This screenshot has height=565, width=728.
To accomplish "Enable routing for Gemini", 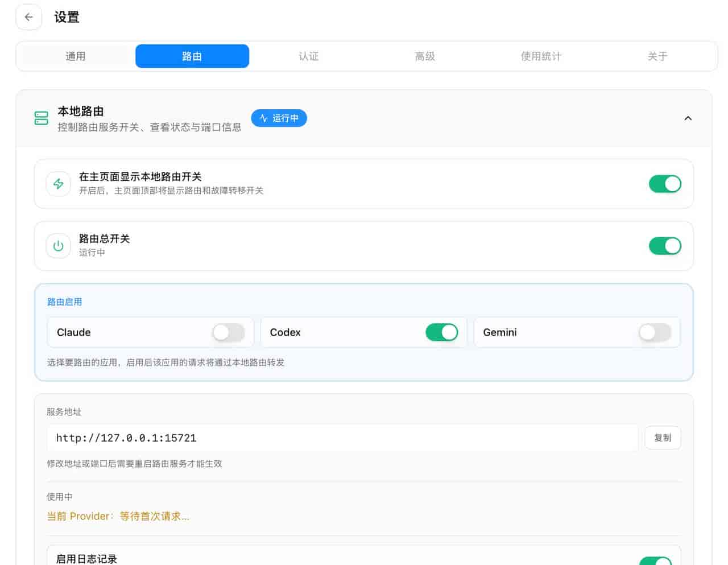I will coord(655,332).
